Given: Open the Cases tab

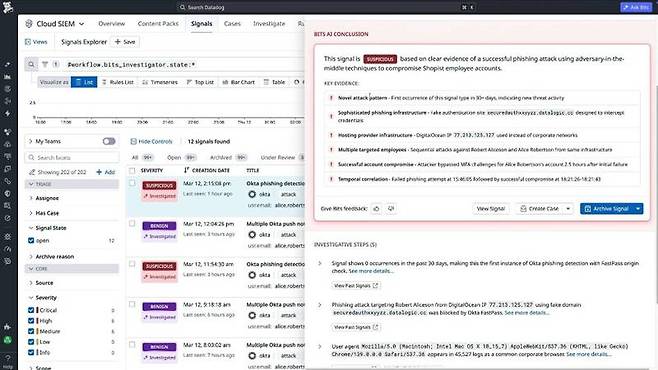Looking at the screenshot, I should [232, 24].
